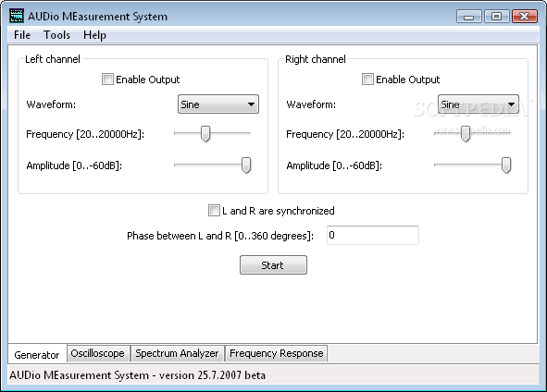Minimize the AUDio MEasurement System window

469,17
